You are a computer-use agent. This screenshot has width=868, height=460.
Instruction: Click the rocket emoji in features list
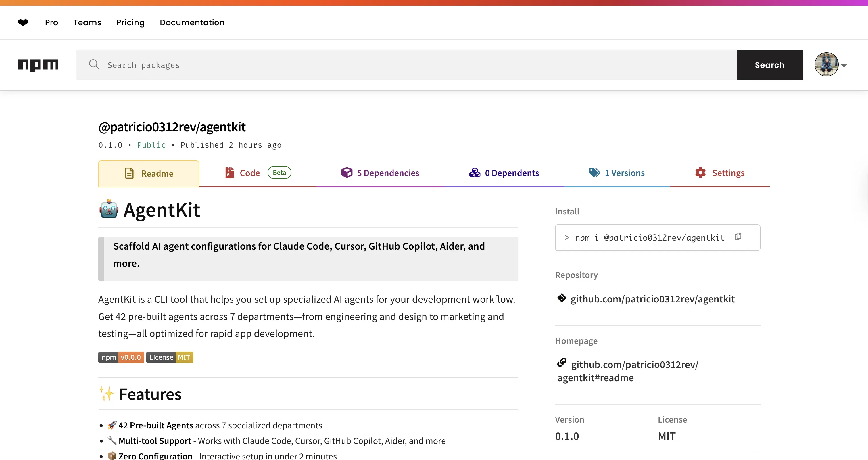coord(112,425)
